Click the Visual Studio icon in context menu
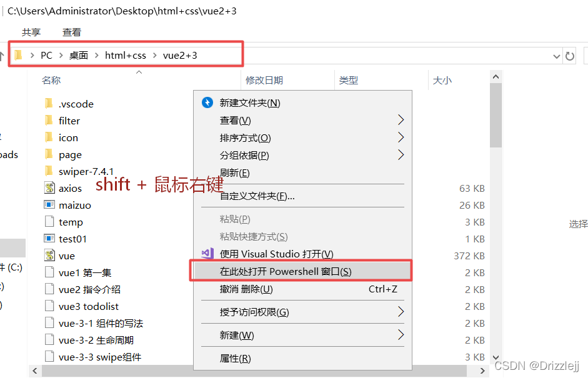588x378 pixels. pos(207,254)
